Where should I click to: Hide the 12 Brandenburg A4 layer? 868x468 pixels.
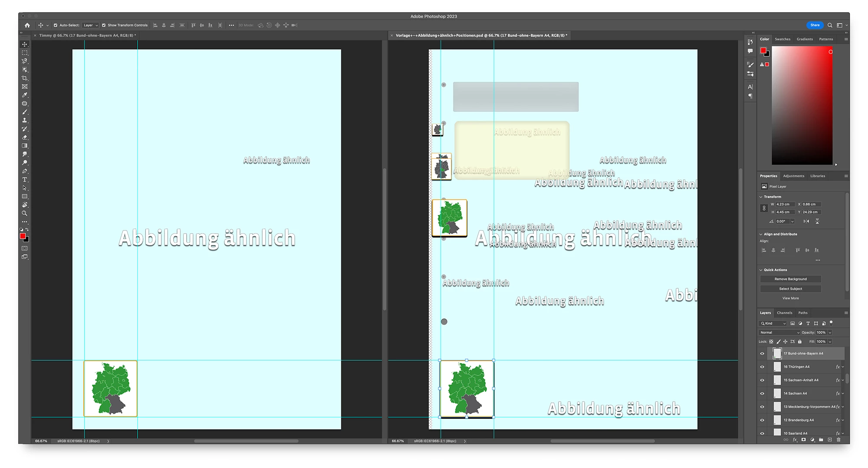click(x=762, y=420)
